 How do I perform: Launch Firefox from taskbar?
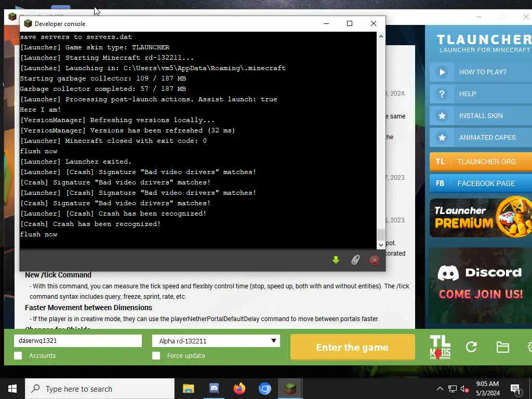pos(240,388)
